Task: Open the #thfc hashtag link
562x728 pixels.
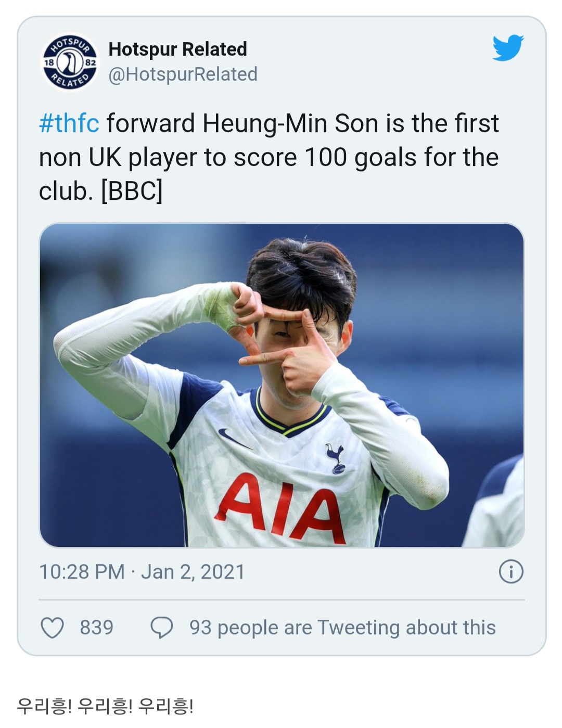Action: tap(69, 124)
